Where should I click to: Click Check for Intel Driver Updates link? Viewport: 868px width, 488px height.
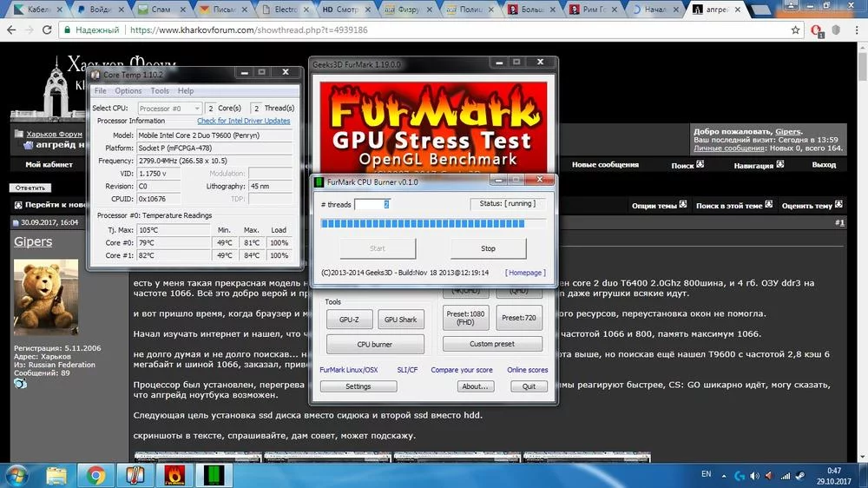click(x=244, y=121)
